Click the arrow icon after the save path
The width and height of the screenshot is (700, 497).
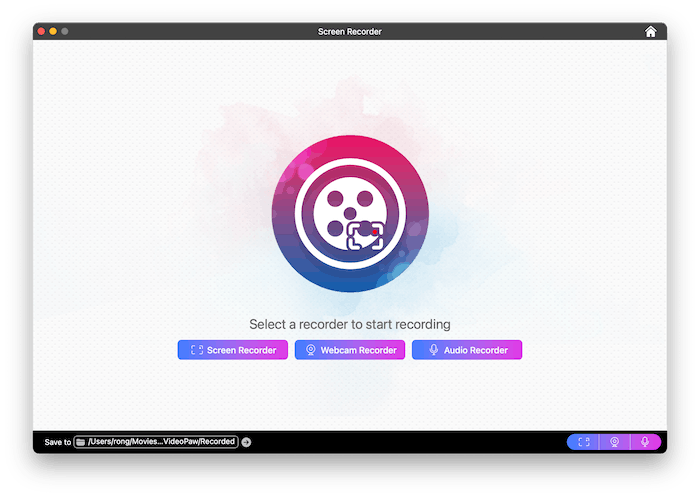point(246,442)
